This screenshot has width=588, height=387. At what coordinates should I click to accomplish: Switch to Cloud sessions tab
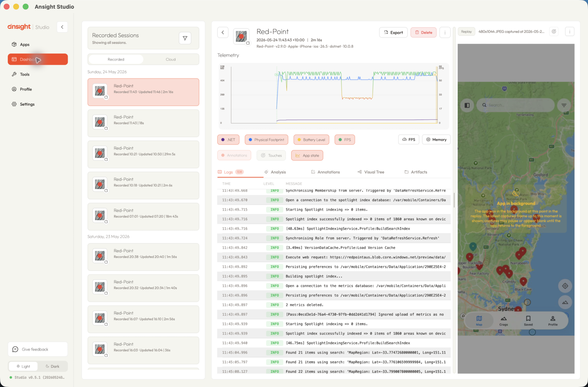(171, 59)
